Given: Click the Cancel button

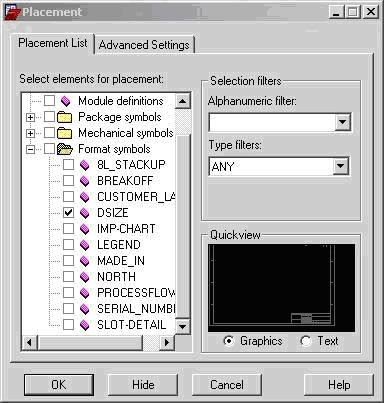Looking at the screenshot, I should coord(227,385).
